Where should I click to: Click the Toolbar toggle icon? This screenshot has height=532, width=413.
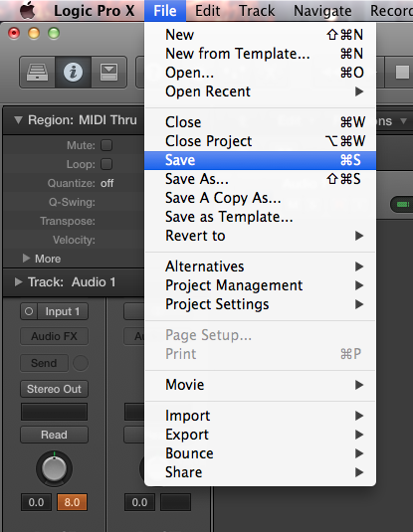coord(108,73)
